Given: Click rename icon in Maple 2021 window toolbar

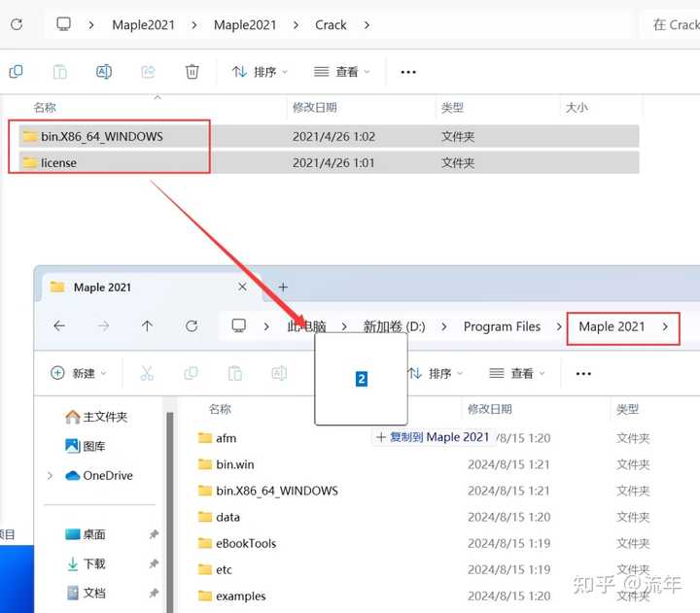Looking at the screenshot, I should coord(279,373).
